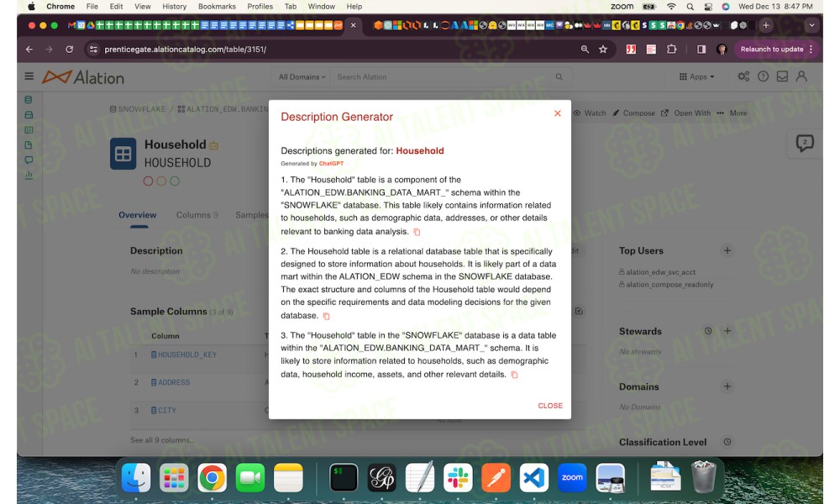Select the green trust flag circle
The image size is (840, 504).
175,181
